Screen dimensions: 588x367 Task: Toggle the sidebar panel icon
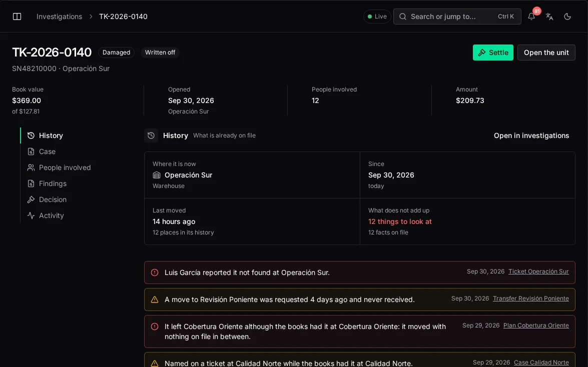pyautogui.click(x=17, y=16)
